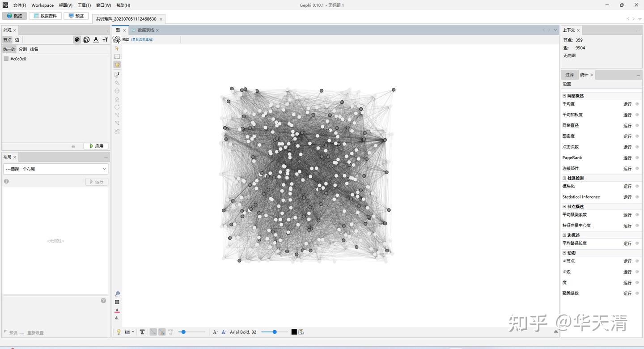Run the PageRank statistic
This screenshot has width=644, height=349.
pyautogui.click(x=627, y=157)
